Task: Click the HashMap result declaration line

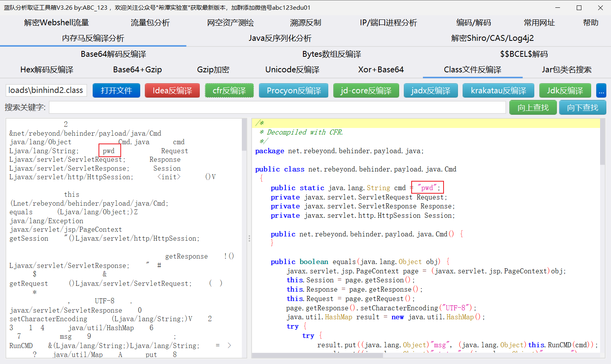Action: pyautogui.click(x=386, y=317)
